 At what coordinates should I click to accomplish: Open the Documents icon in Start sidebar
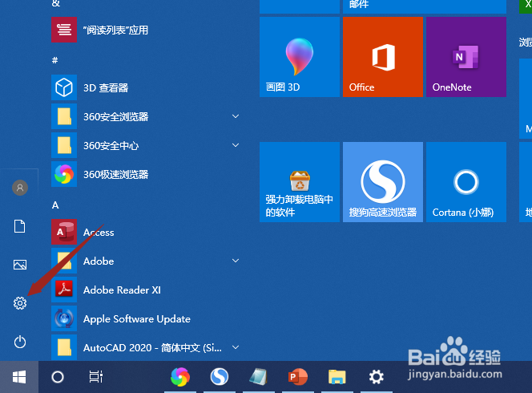click(x=20, y=226)
